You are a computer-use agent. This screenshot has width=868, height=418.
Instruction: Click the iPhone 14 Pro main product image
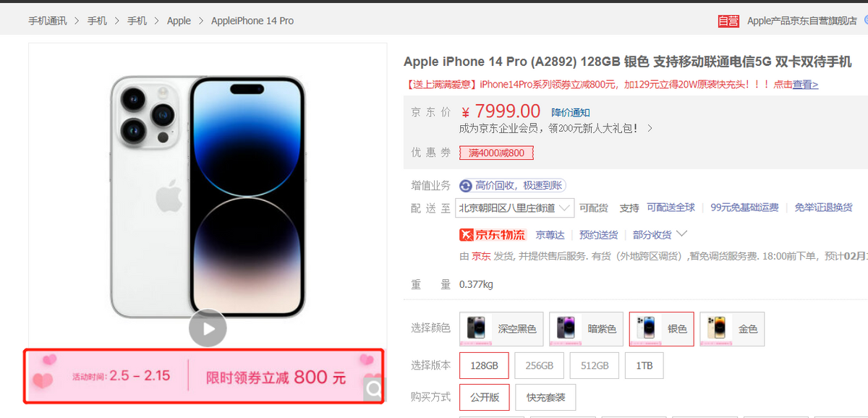click(208, 197)
